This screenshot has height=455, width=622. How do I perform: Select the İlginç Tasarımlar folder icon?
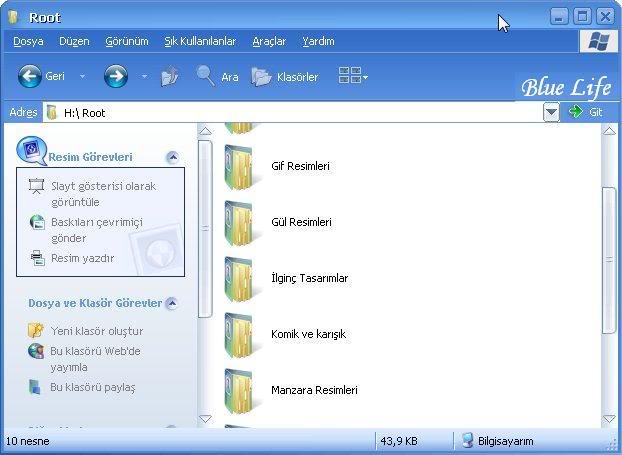click(x=239, y=278)
